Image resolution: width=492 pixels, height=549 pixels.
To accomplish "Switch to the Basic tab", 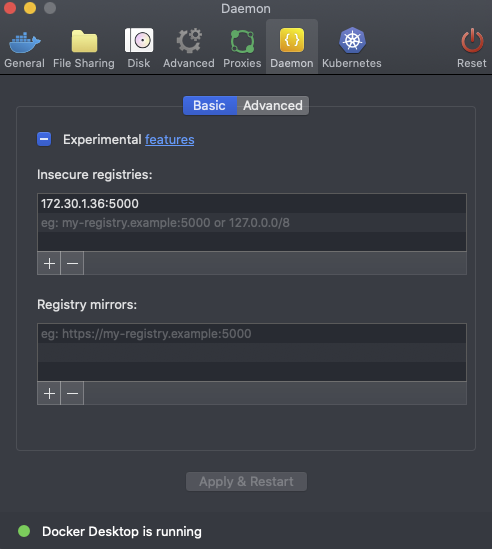I will [210, 105].
